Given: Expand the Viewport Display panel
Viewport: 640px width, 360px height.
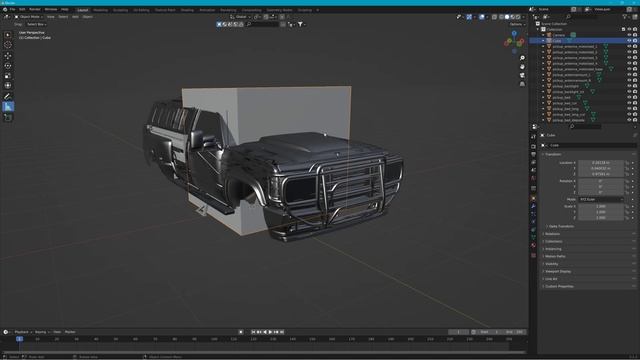Looking at the screenshot, I should pos(558,271).
